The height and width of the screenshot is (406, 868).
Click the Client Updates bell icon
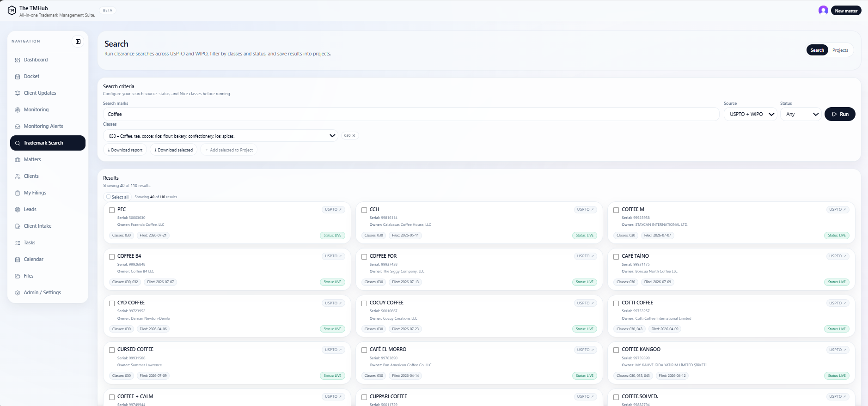coord(18,93)
